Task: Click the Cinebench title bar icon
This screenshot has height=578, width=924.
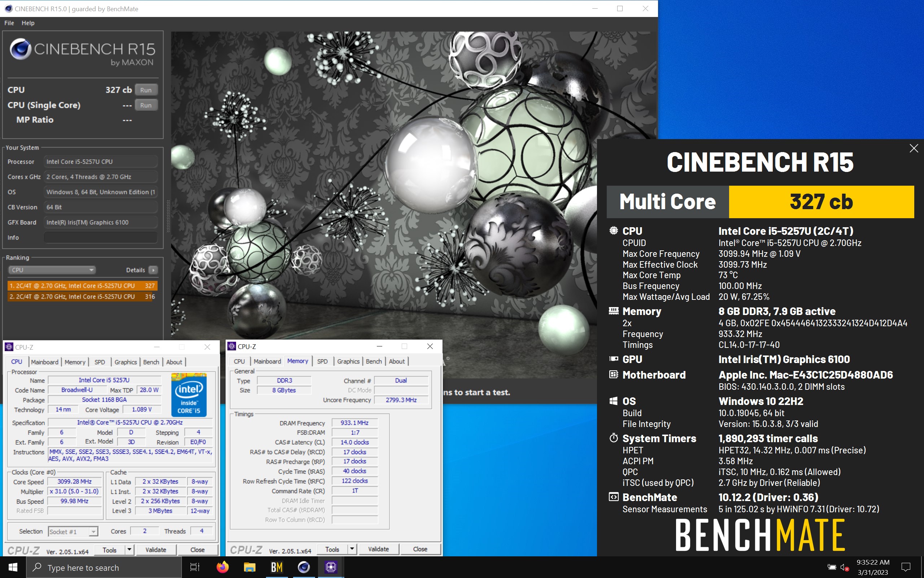Action: coord(8,8)
